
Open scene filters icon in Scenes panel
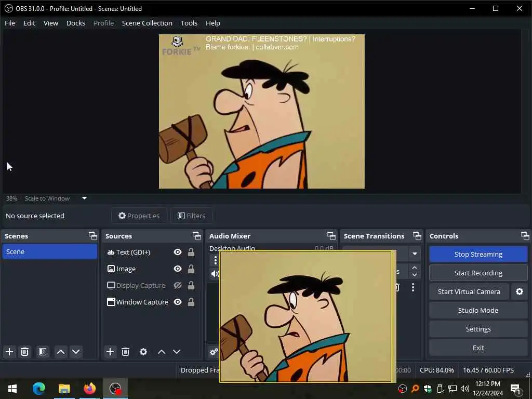tap(43, 352)
